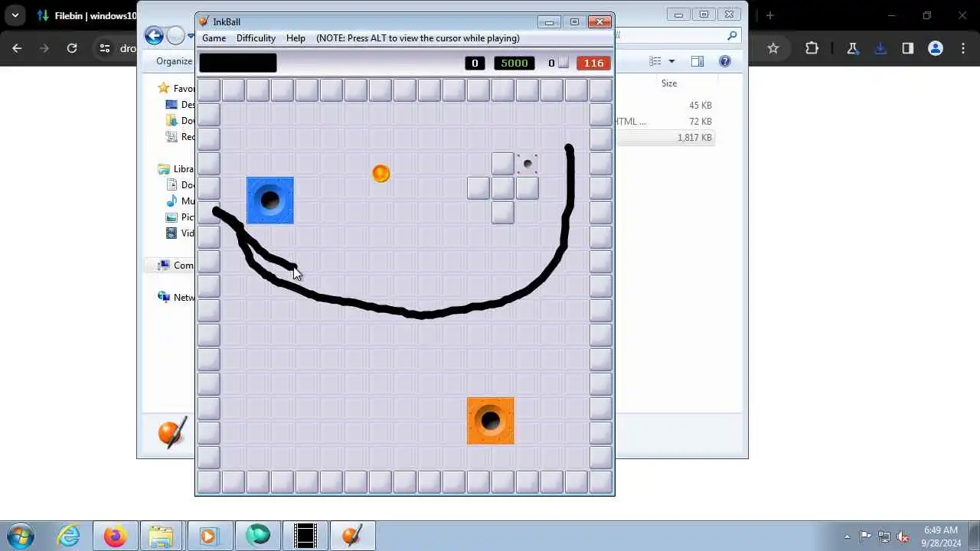
Task: Open the Difficulty menu in InkBall
Action: pyautogui.click(x=256, y=38)
